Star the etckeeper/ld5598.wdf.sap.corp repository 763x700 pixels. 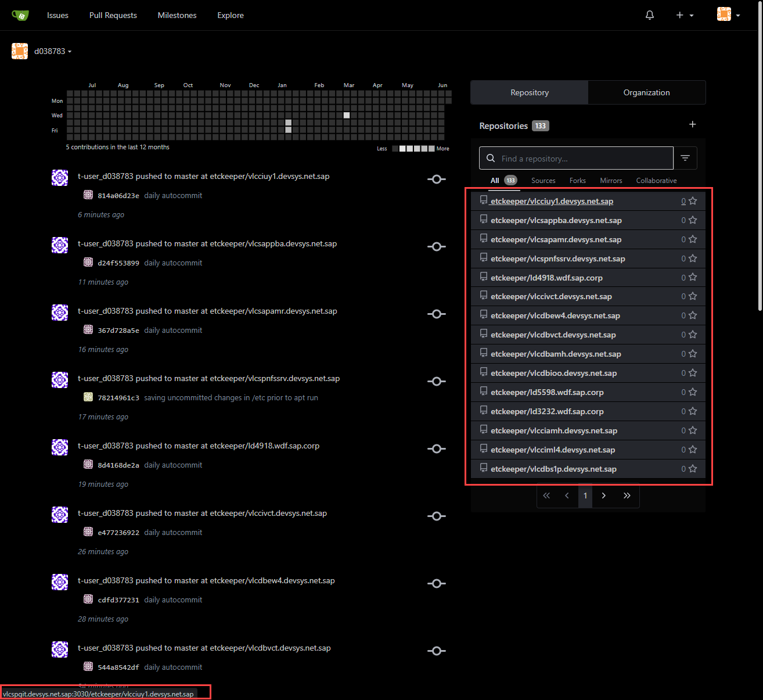pyautogui.click(x=693, y=392)
